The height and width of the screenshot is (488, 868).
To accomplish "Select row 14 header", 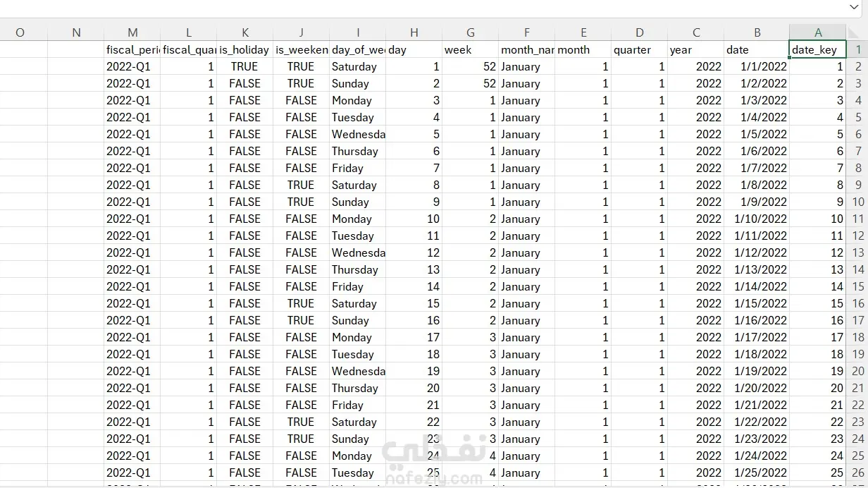I will 857,269.
